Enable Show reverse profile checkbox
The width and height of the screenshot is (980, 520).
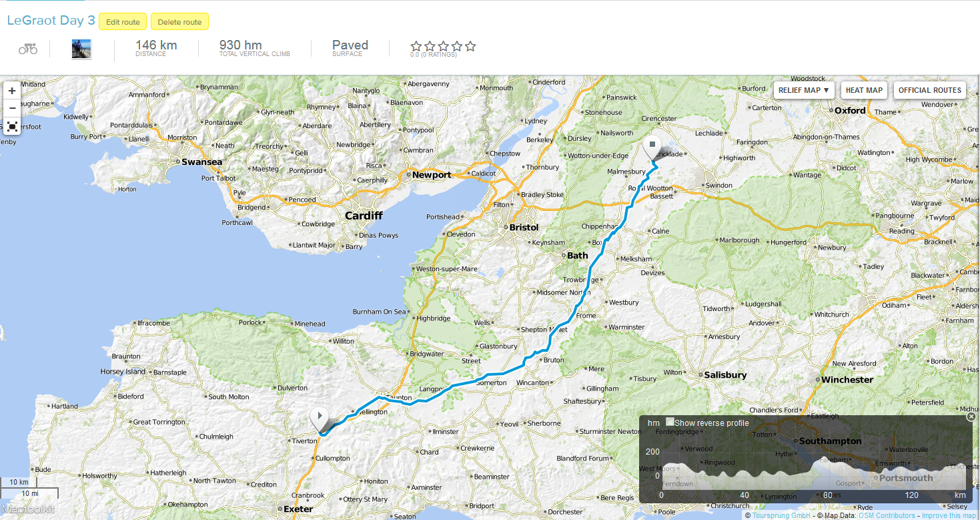coord(670,422)
